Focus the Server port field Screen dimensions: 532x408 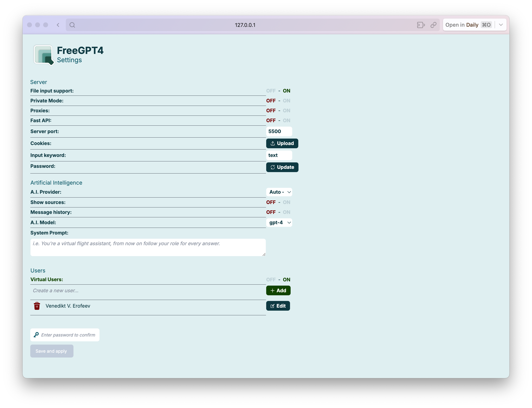(x=279, y=131)
